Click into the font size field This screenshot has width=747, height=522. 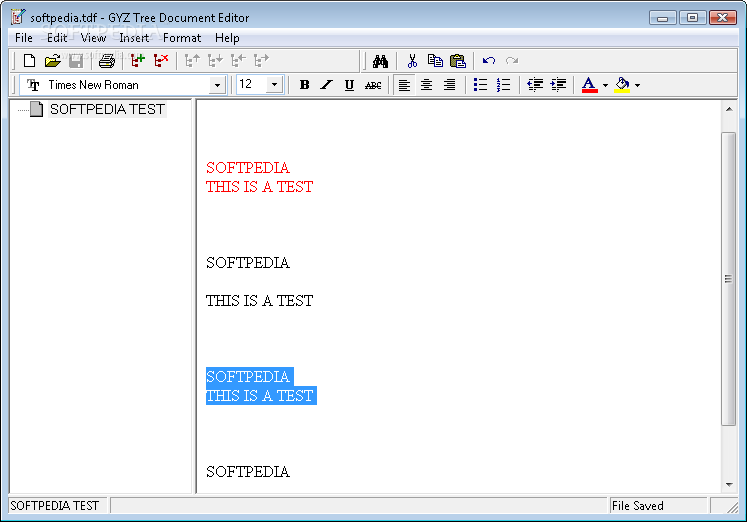pos(252,85)
